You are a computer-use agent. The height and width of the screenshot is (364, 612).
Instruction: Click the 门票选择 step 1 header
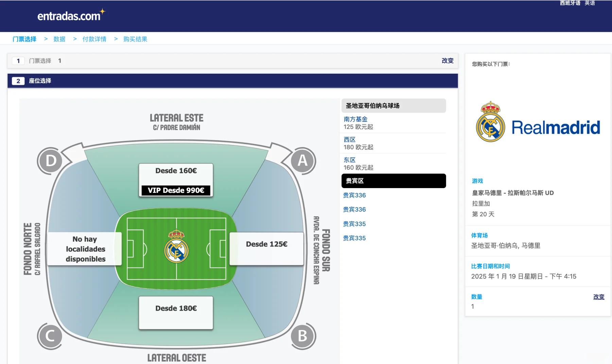pyautogui.click(x=233, y=61)
